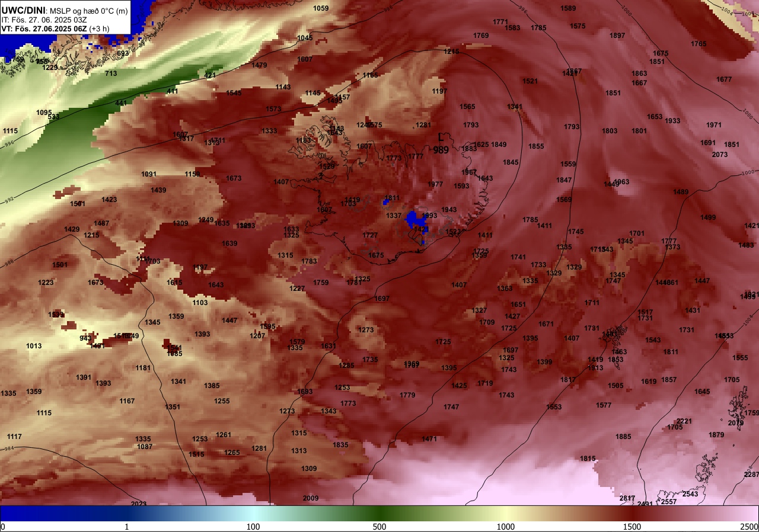Click the 989 pressure value below the L
Viewport: 759px width, 532px height.
[441, 150]
